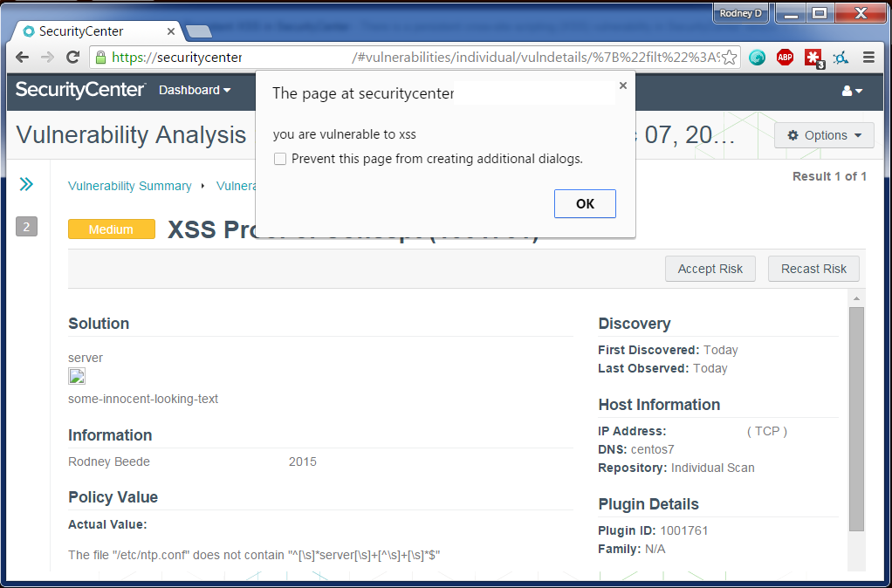This screenshot has width=892, height=588.
Task: Click the IP Address label
Action: pos(632,431)
